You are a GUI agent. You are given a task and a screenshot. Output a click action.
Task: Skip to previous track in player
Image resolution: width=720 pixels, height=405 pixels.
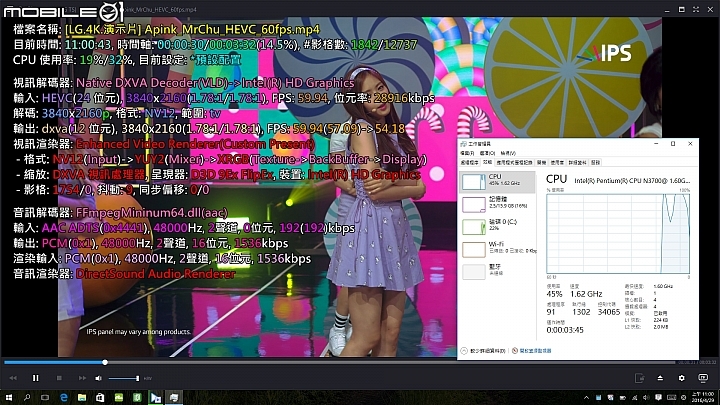tap(13, 378)
